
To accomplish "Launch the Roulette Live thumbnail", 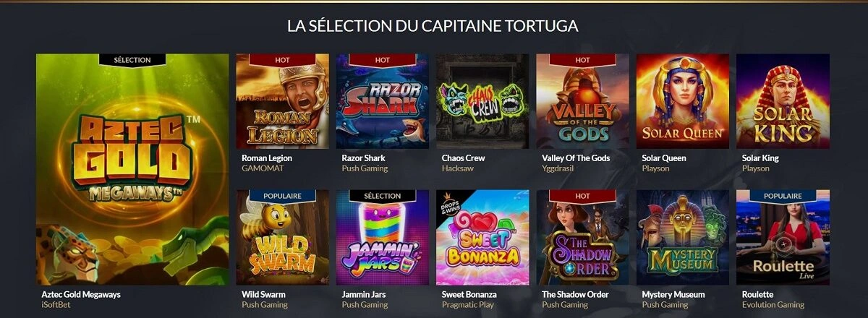I will coord(783,238).
